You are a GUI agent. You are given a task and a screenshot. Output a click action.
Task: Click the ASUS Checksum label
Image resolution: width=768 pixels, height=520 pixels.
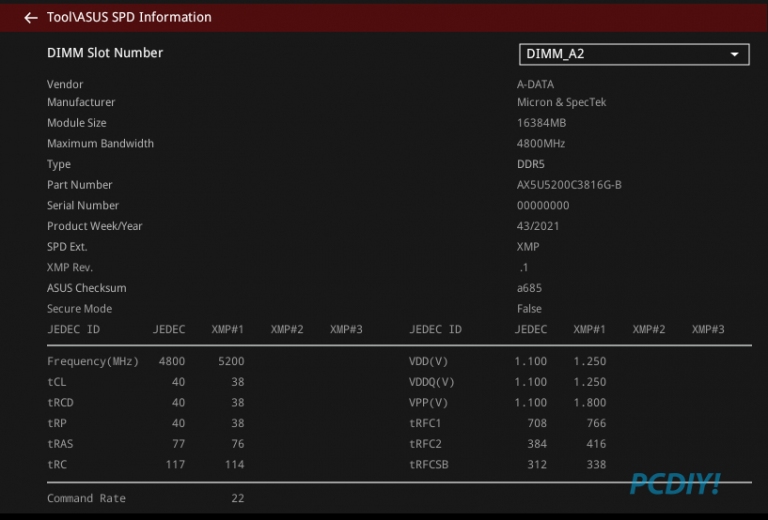pos(87,288)
